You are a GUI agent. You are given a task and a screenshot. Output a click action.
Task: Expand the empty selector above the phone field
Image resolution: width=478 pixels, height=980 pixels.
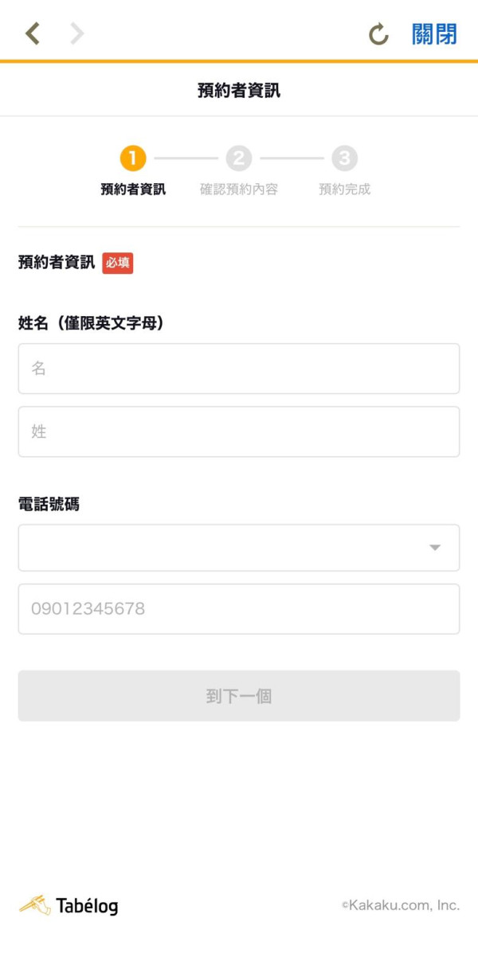tap(239, 547)
